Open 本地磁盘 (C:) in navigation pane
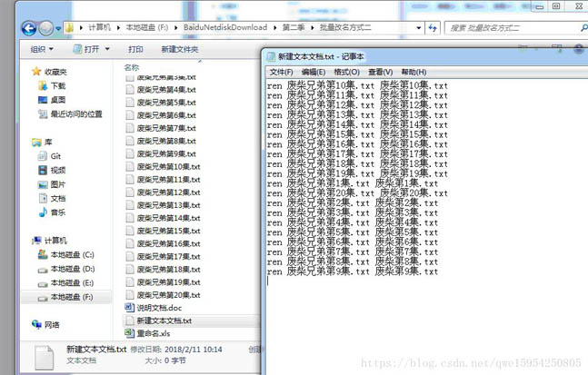 65,255
